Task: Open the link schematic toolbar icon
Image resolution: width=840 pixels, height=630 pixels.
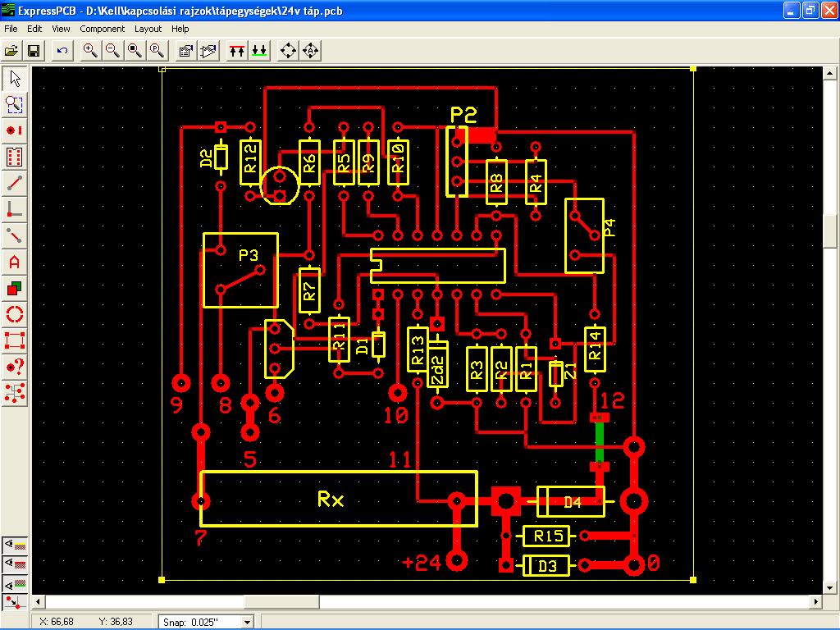Action: point(208,51)
